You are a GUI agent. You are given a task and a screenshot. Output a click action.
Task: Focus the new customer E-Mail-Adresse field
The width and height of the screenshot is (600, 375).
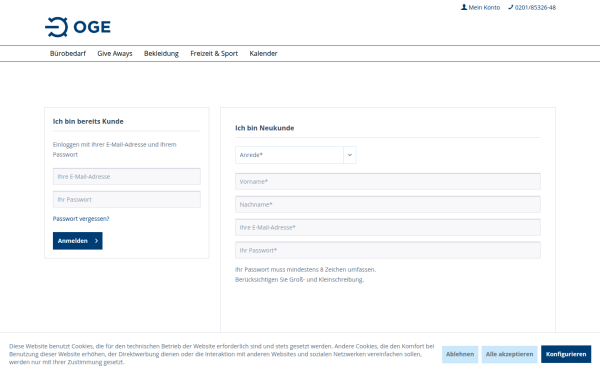(x=388, y=227)
